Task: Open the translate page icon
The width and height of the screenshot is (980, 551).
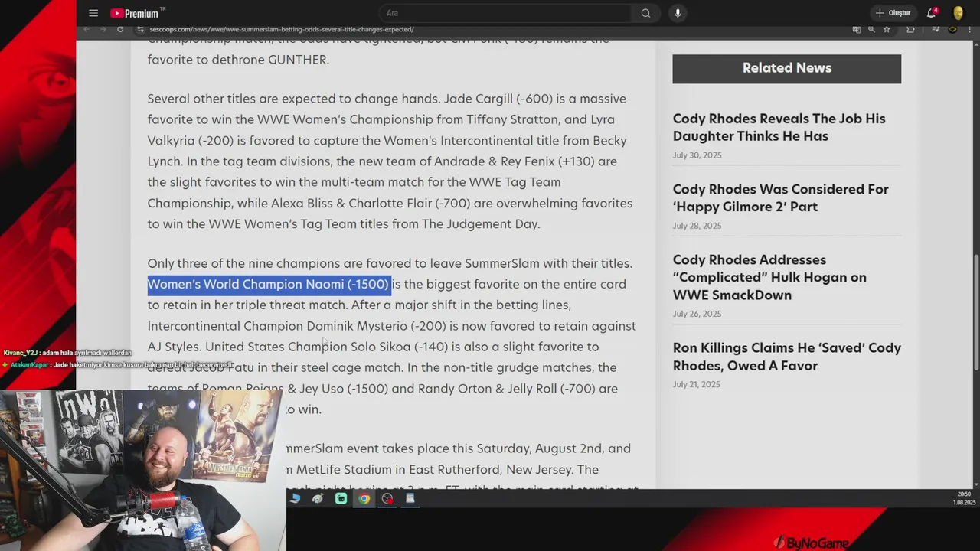Action: [x=856, y=29]
